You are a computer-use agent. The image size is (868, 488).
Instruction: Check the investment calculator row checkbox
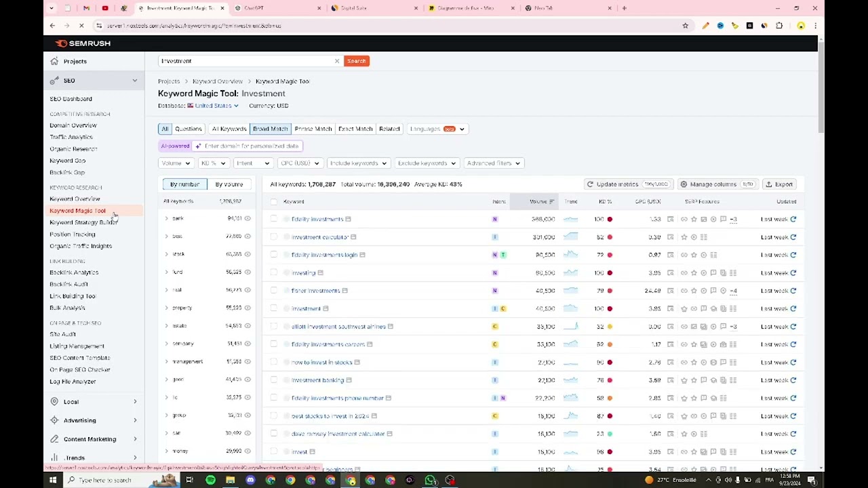[274, 237]
